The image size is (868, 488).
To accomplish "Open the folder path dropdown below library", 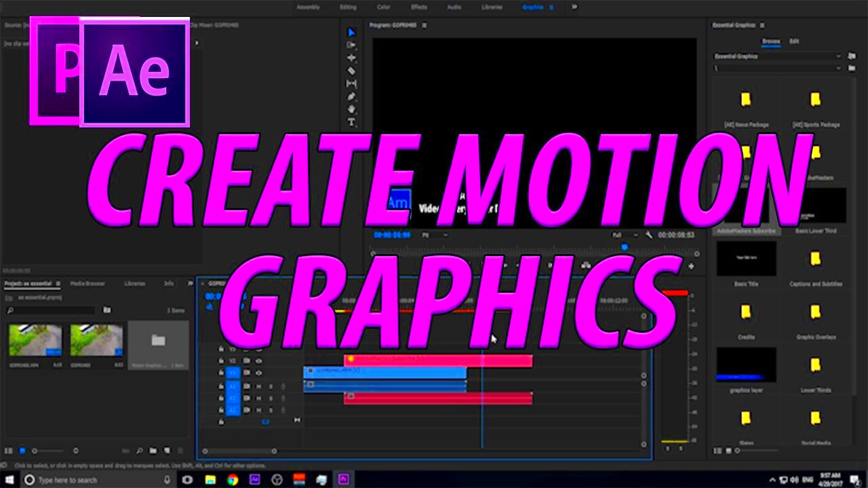I will pyautogui.click(x=778, y=68).
